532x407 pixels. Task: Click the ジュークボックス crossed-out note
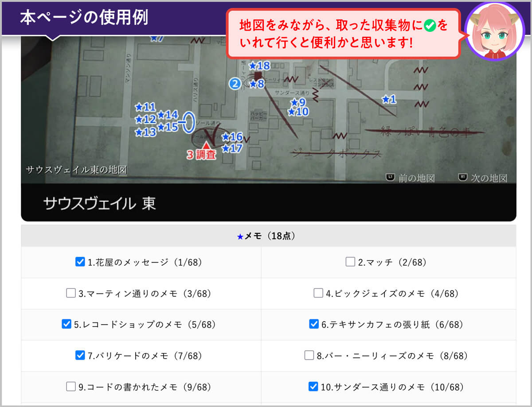[x=336, y=153]
